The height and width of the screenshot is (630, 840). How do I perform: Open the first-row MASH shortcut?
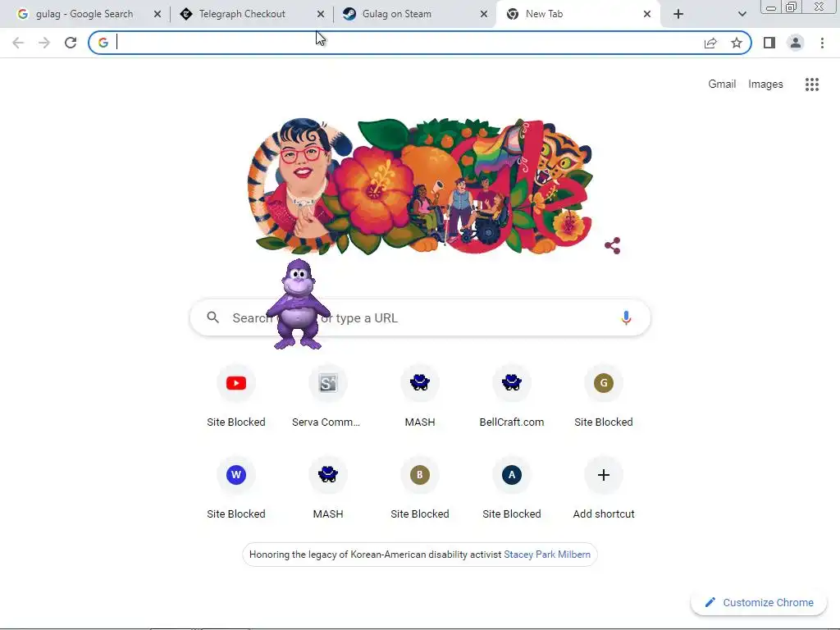[420, 396]
